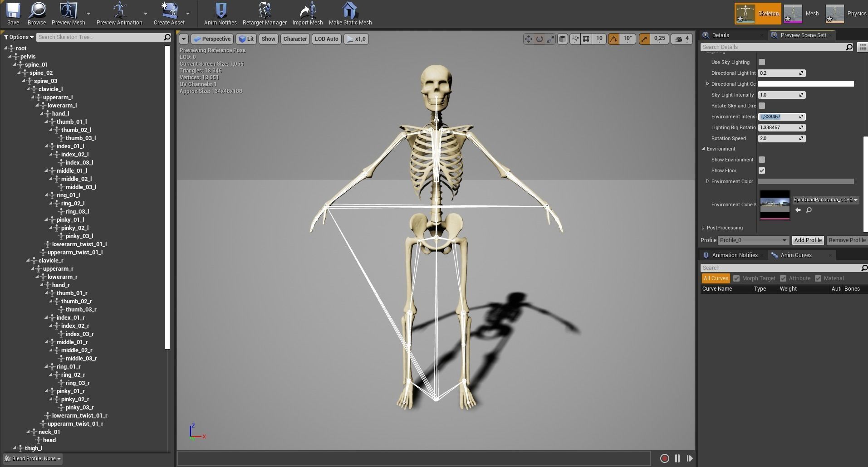Screen dimensions: 868x467
Task: Open the LOD Auto dropdown
Action: (326, 39)
